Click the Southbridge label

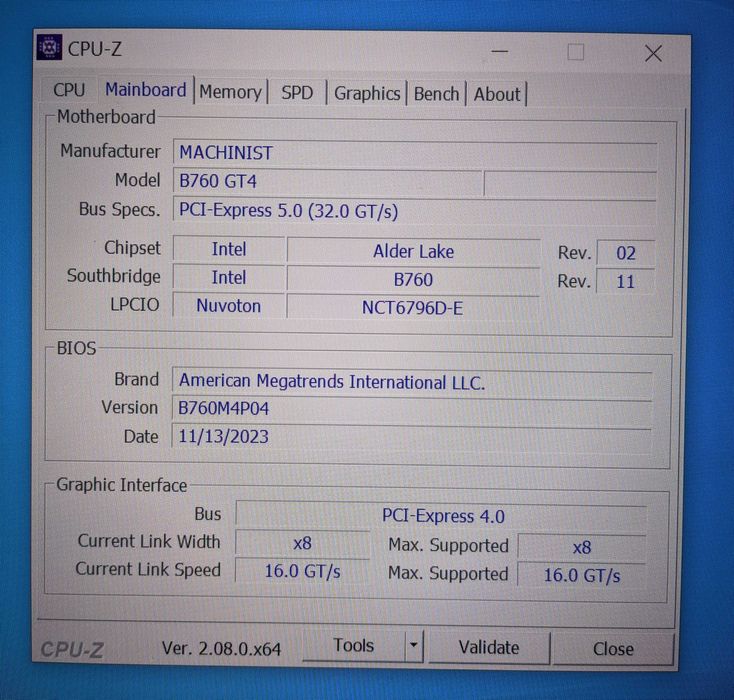coord(113,276)
